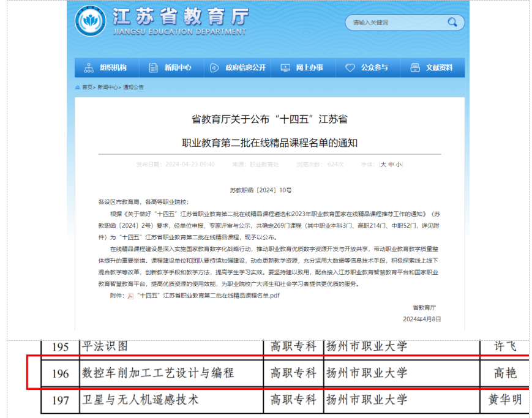This screenshot has height=418, width=532.
Task: Open 新闻中心 breadcrumb link
Action: [108, 88]
